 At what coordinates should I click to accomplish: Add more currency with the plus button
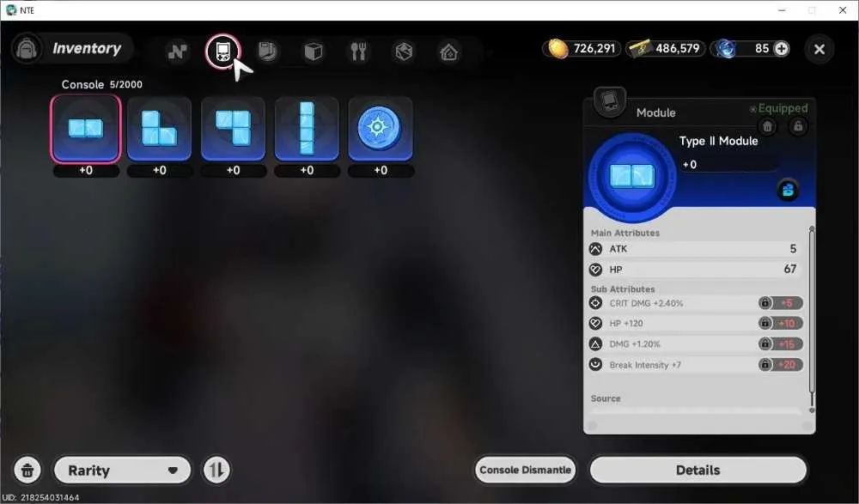(781, 49)
